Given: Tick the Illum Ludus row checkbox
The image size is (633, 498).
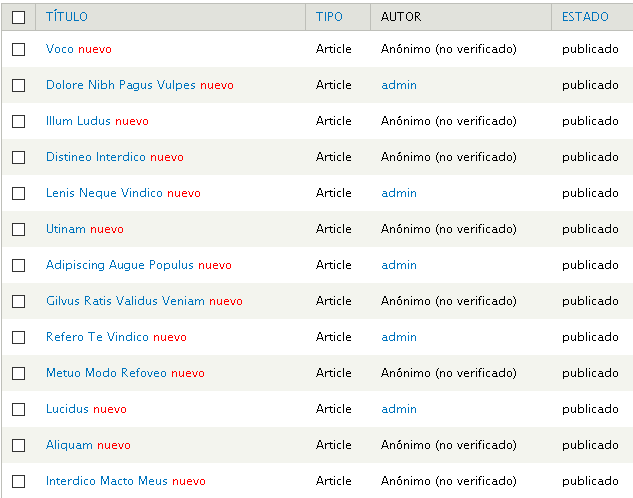Looking at the screenshot, I should tap(19, 121).
